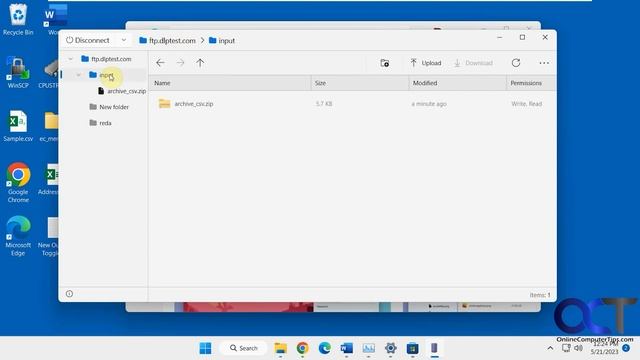Open the notification badge in the tray

626,348
